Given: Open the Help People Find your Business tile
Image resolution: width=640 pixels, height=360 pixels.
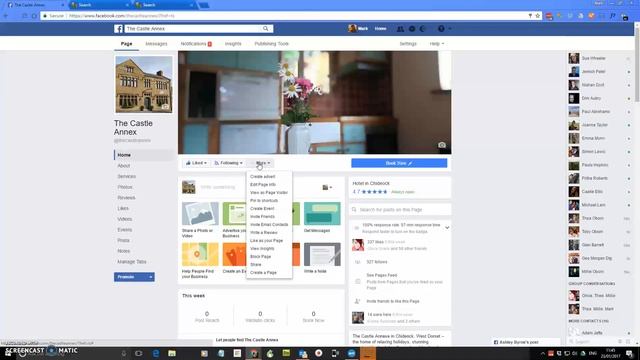Looking at the screenshot, I should coord(200,260).
